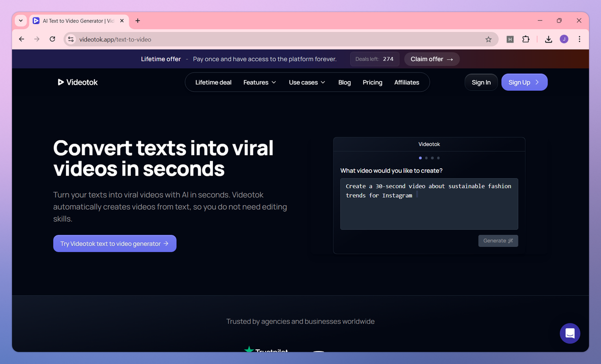Select the third carousel dot
The width and height of the screenshot is (601, 364).
(x=432, y=158)
